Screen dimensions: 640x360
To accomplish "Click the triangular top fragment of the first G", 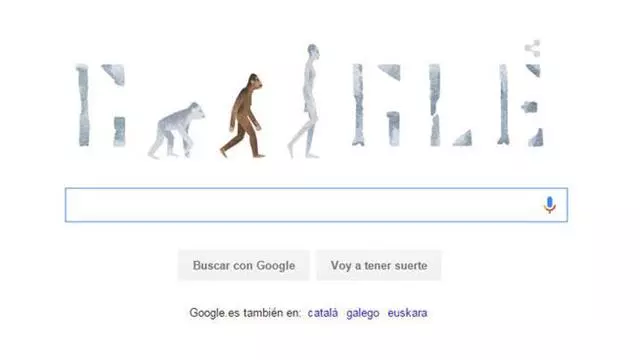I will click(114, 74).
